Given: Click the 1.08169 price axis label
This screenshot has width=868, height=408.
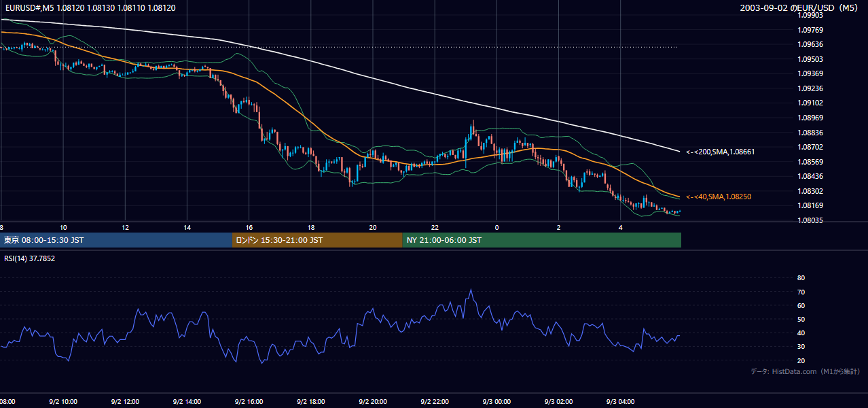Looking at the screenshot, I should click(810, 205).
